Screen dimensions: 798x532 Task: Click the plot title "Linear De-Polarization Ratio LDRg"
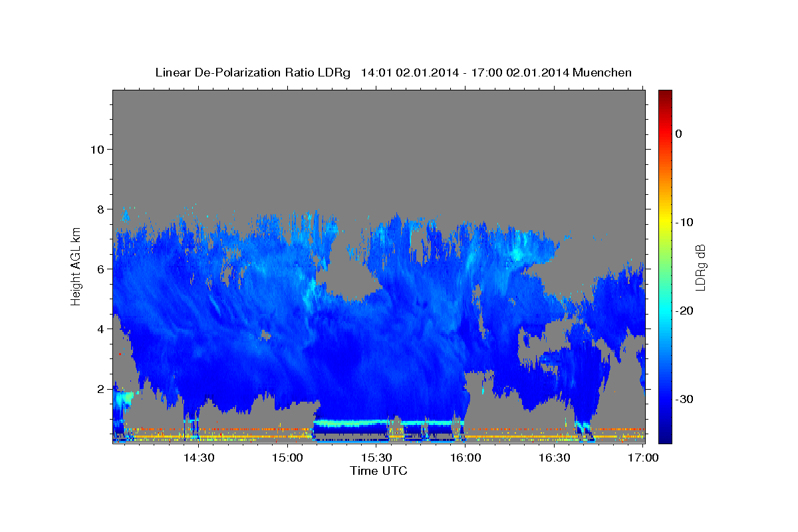click(252, 72)
